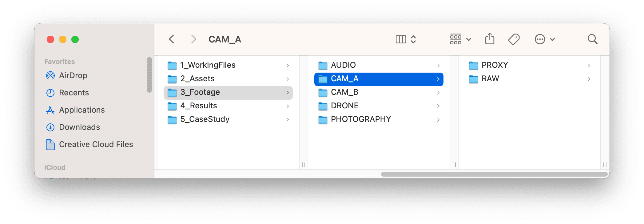Screen dimensions: 644x224
Task: Open the group-by grid dropdown
Action: tap(460, 39)
